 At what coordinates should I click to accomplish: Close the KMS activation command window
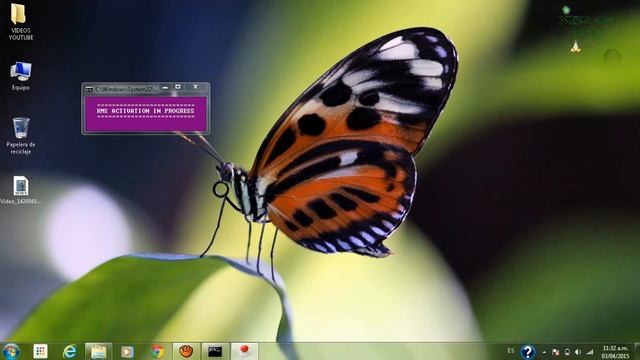(196, 87)
